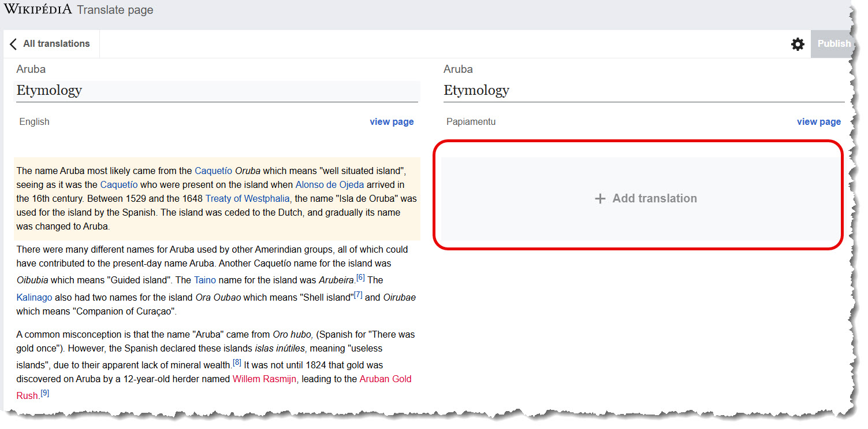Select the target Etymology section title field
The width and height of the screenshot is (868, 429).
point(644,91)
